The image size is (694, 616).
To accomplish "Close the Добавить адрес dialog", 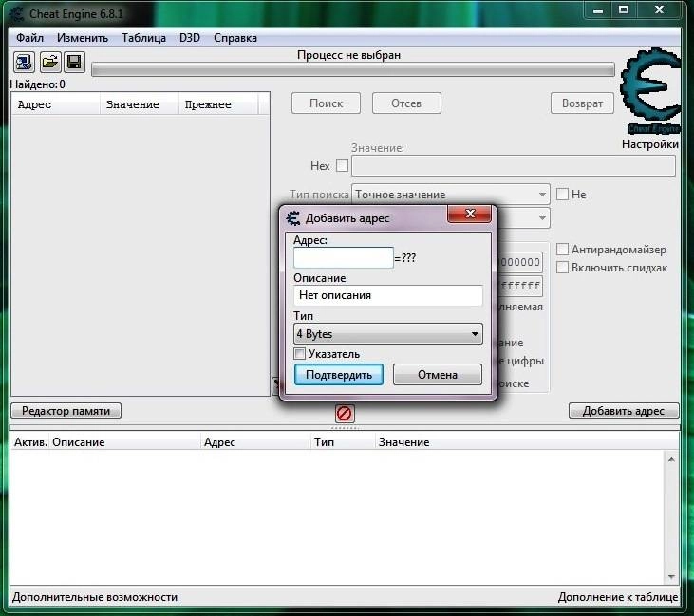I will click(470, 215).
